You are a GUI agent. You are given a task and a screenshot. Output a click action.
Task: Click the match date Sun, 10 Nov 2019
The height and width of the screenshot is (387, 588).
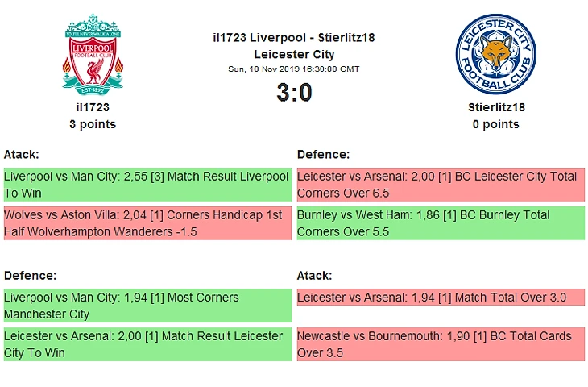(x=294, y=69)
